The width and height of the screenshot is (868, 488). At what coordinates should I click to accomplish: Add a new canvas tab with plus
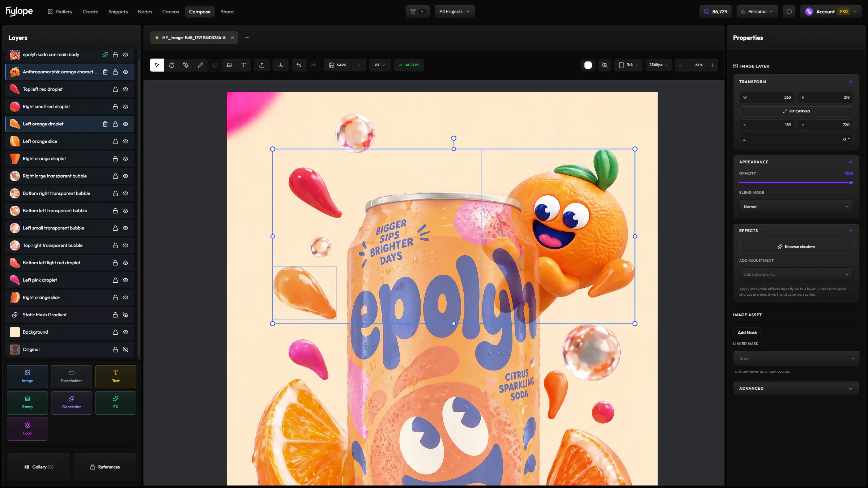click(247, 38)
